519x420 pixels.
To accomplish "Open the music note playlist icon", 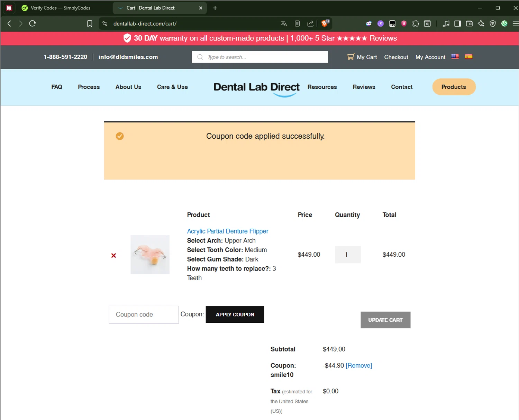I will (x=446, y=24).
